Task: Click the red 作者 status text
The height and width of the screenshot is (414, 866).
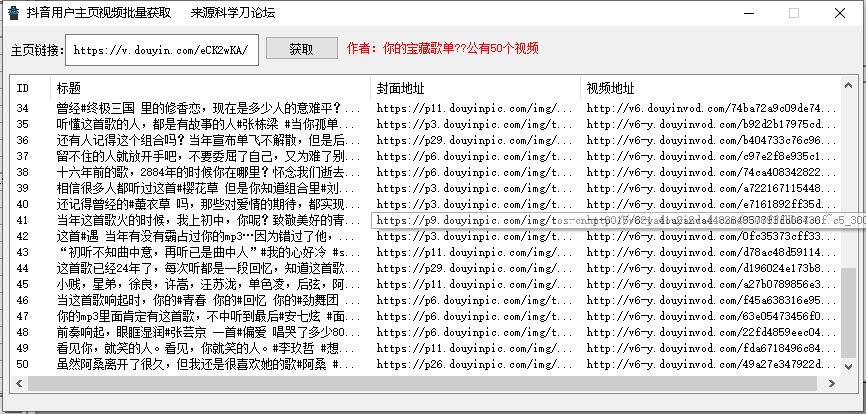Action: tap(442, 49)
